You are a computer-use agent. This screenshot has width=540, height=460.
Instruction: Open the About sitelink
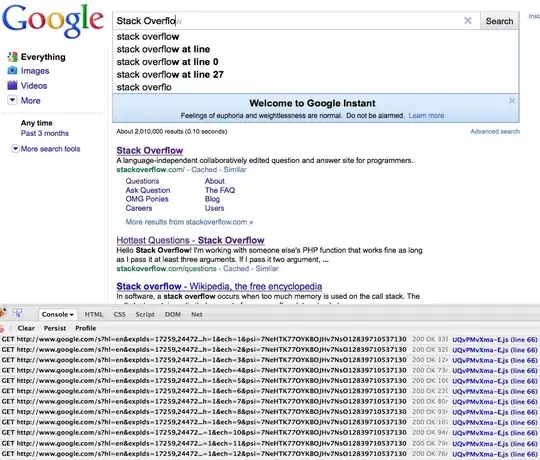click(x=215, y=181)
